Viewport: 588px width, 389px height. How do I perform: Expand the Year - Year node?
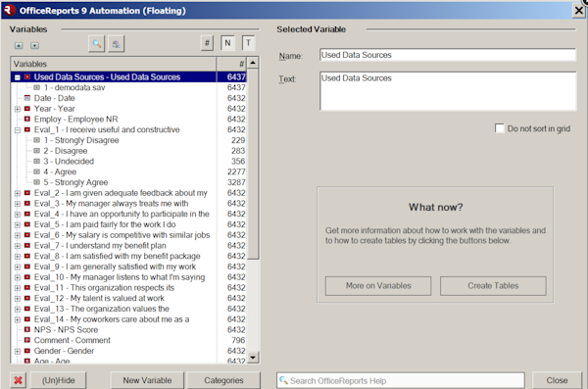[x=18, y=109]
